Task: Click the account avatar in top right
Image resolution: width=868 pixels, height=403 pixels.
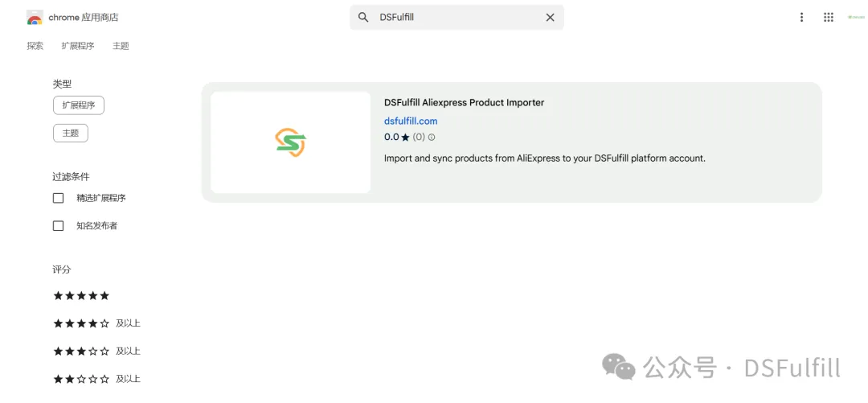Action: 855,18
